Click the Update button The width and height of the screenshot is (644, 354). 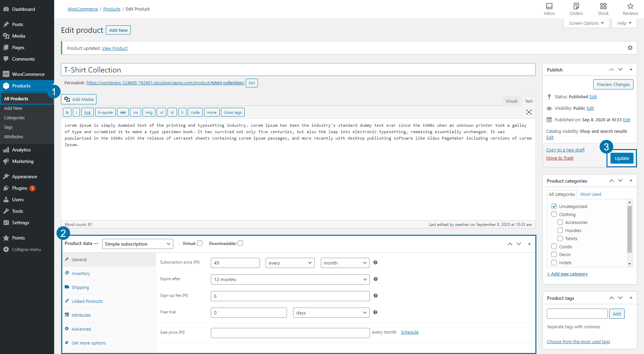point(622,158)
